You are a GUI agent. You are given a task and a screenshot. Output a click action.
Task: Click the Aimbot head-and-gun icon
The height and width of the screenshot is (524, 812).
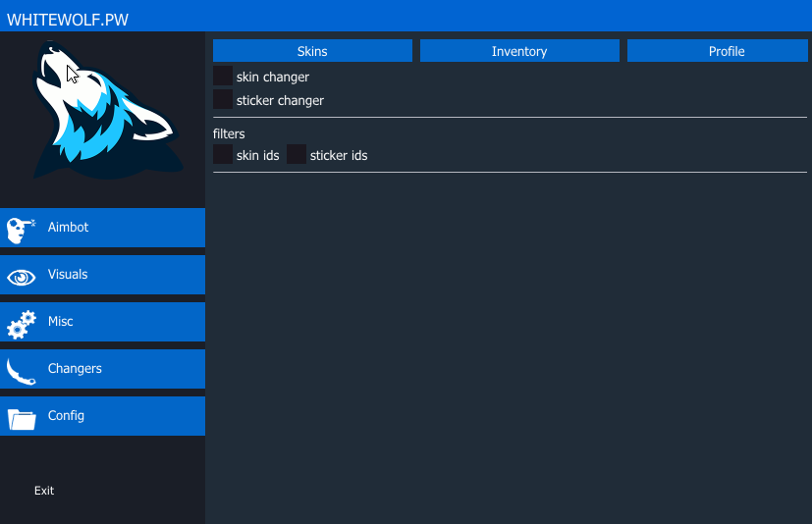(x=21, y=231)
